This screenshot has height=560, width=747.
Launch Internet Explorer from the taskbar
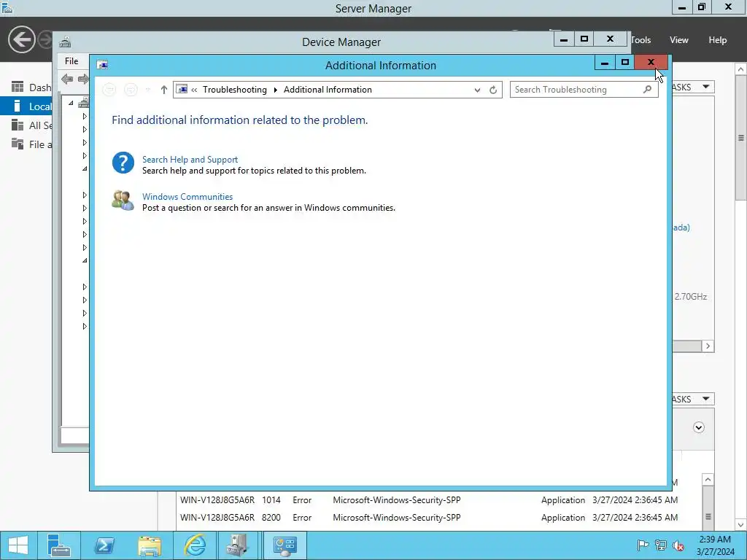point(195,545)
